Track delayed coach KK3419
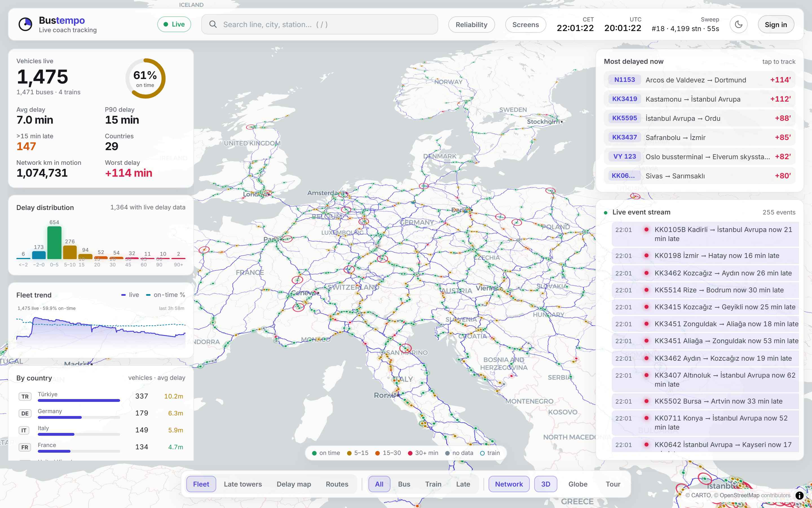 coord(700,99)
